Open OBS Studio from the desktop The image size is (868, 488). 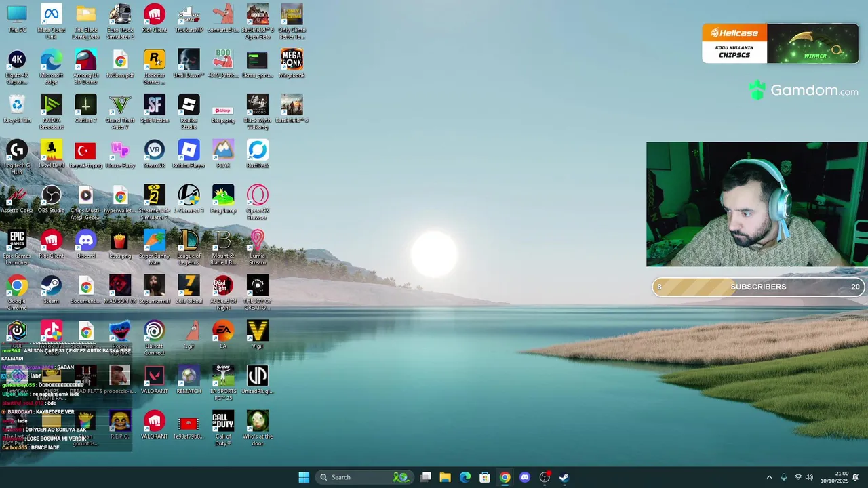52,199
